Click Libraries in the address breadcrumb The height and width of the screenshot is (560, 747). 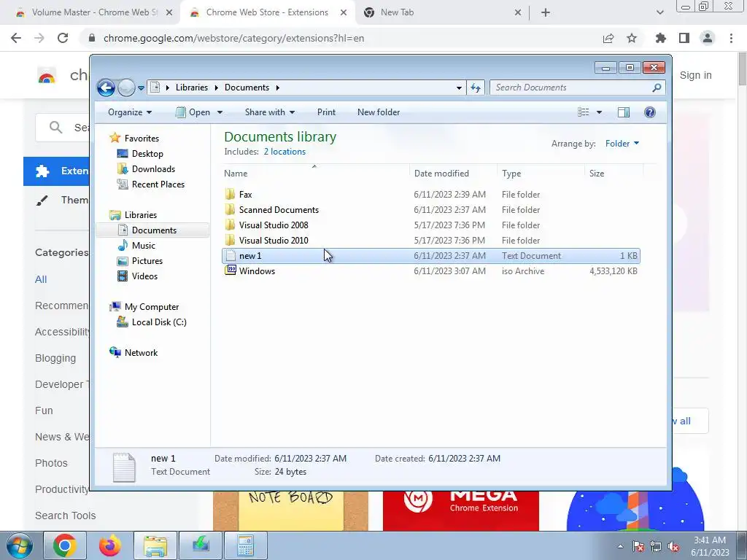tap(192, 87)
